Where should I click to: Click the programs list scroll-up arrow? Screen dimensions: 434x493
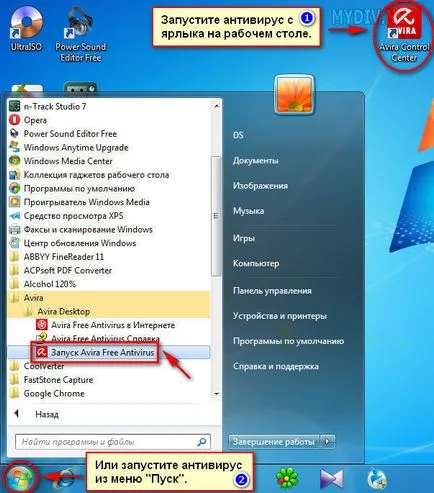coord(216,106)
